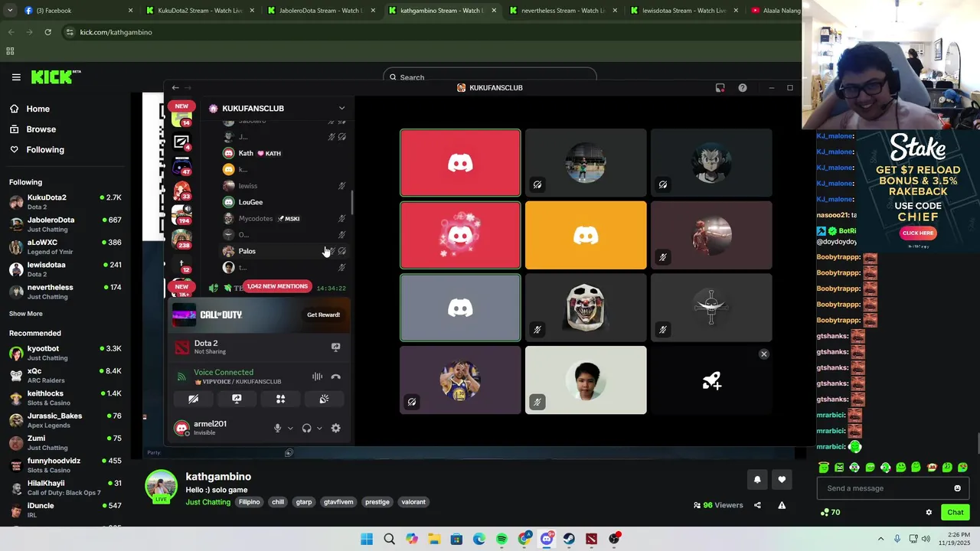Click the rocket invite activity icon
The height and width of the screenshot is (551, 980).
point(712,380)
